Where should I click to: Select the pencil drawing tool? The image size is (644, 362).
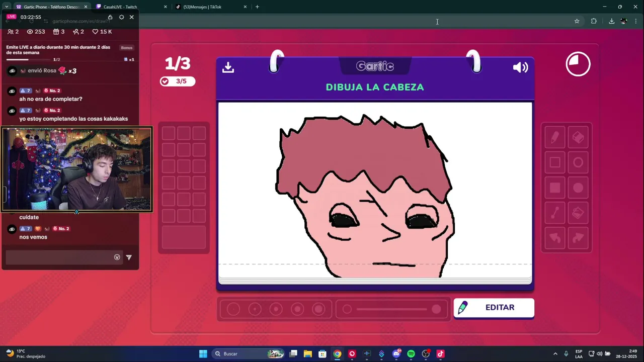pos(555,137)
